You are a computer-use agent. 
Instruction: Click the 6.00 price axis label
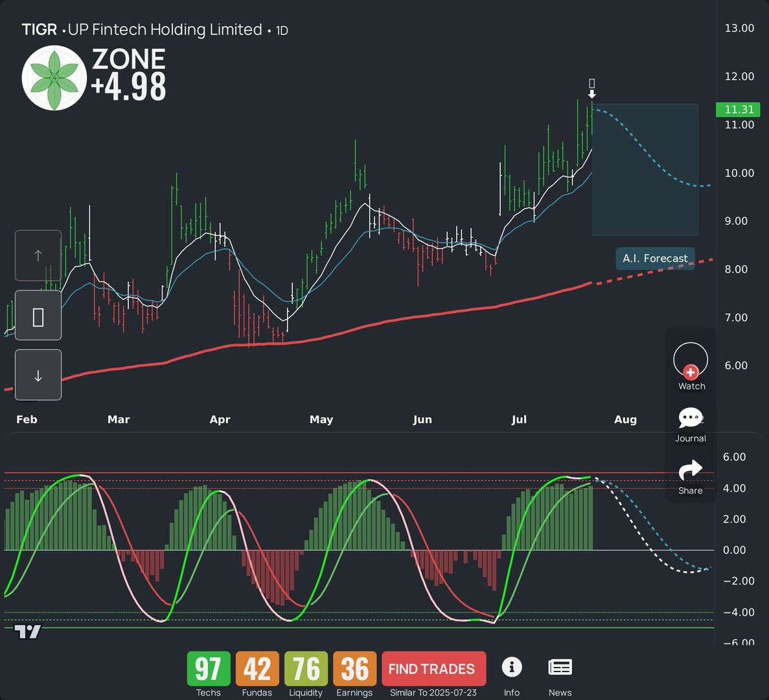click(x=736, y=366)
